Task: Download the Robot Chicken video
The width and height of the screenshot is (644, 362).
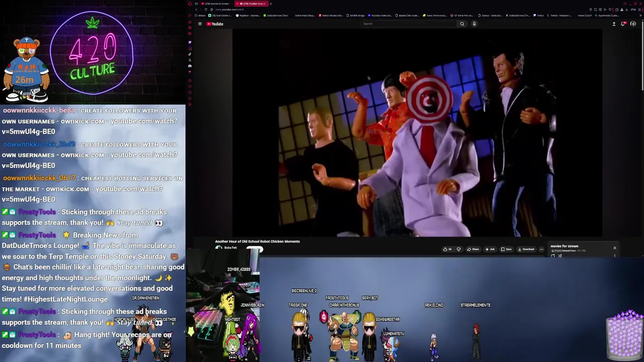Action: point(525,249)
